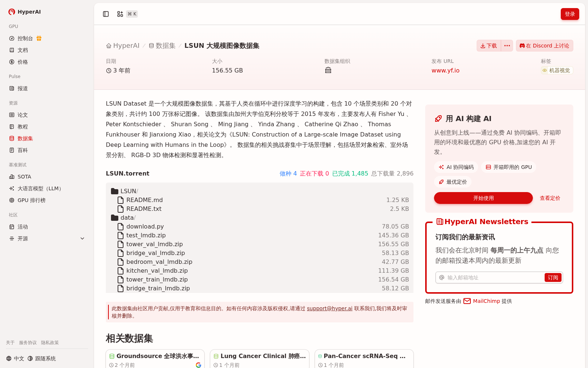Open the more options ellipsis button
Image resolution: width=588 pixels, height=368 pixels.
(x=507, y=46)
